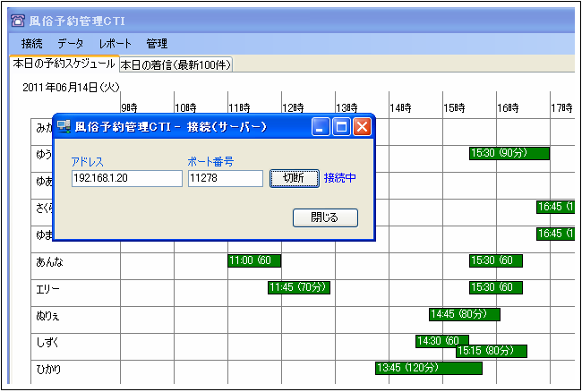Open the レポート menu
Image resolution: width=582 pixels, height=392 pixels.
coord(115,43)
